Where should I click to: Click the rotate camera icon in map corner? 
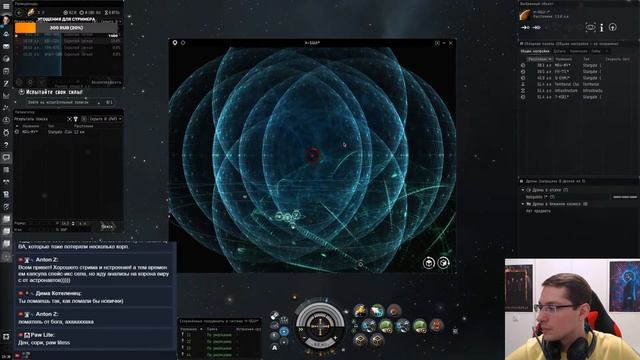429,263
